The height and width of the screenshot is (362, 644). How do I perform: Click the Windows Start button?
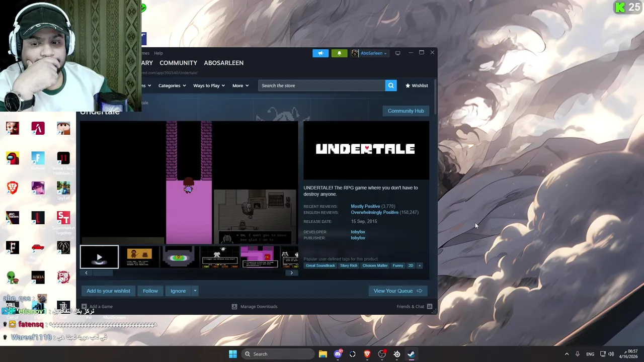pyautogui.click(x=233, y=354)
